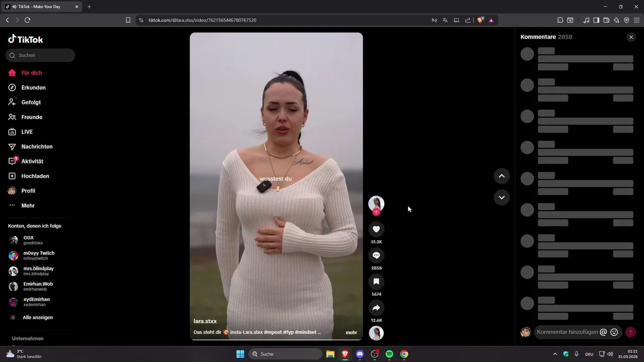Screen dimensions: 644x362
Task: Expand the Mehr menu
Action: tap(22, 206)
